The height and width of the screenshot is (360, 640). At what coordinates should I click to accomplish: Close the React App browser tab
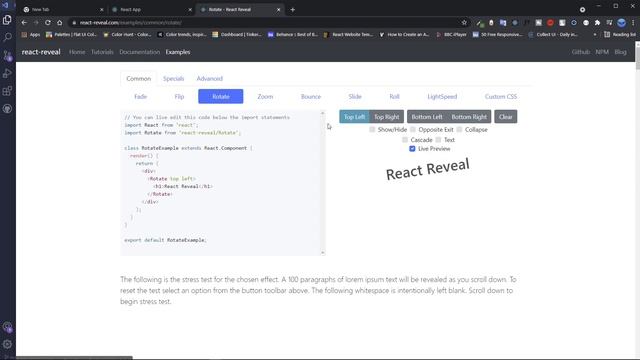click(190, 9)
